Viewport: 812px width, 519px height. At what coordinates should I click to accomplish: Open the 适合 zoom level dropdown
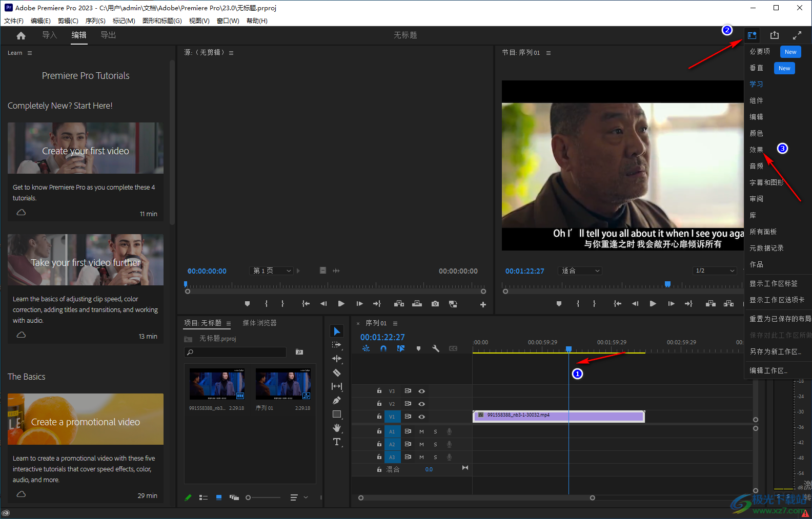pos(580,271)
